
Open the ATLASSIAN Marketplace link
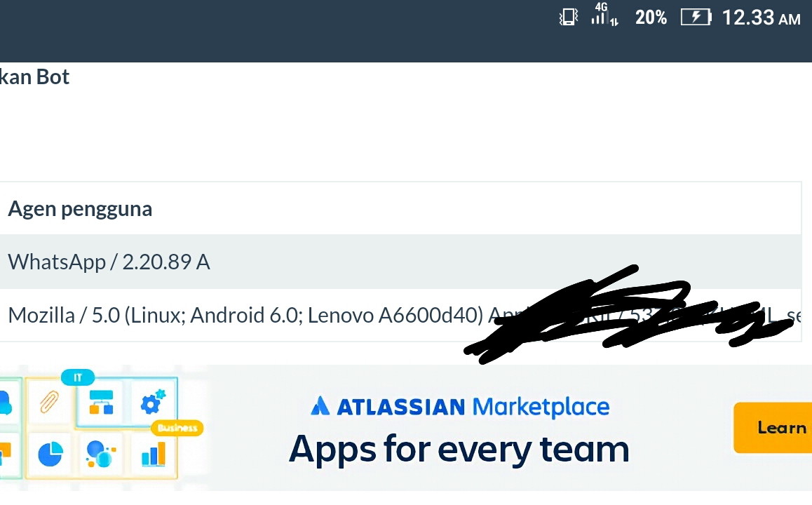pos(460,407)
